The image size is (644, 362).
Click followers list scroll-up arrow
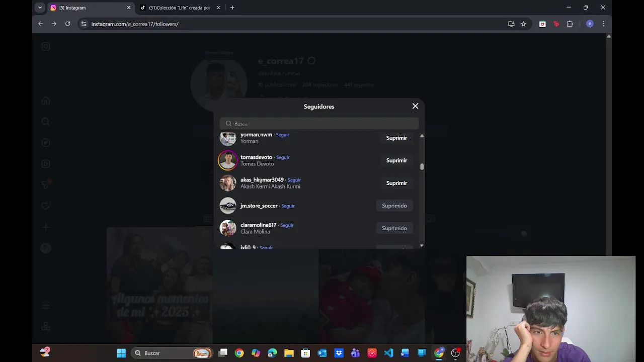coord(422,136)
